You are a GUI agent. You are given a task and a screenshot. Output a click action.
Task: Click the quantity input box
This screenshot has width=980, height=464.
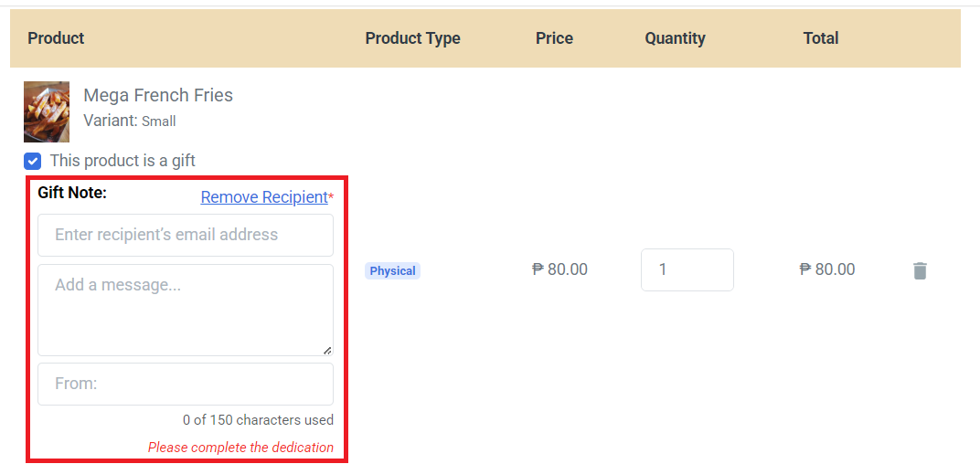[687, 270]
